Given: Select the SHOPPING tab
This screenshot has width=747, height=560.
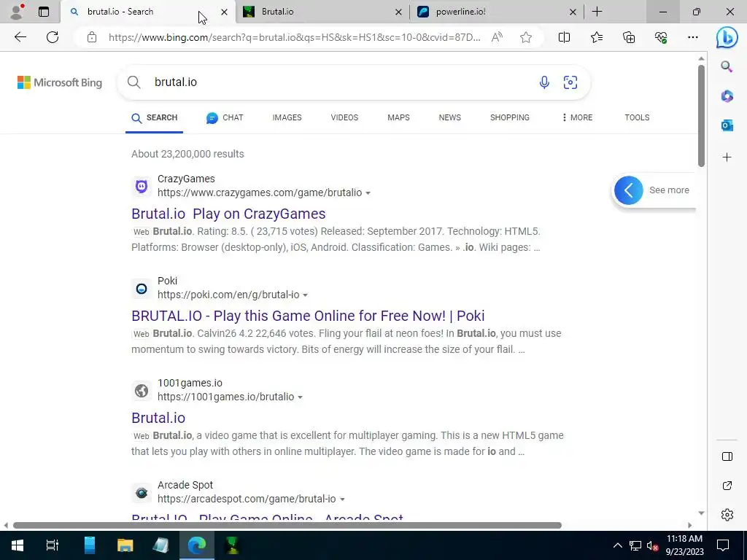Looking at the screenshot, I should tap(510, 117).
